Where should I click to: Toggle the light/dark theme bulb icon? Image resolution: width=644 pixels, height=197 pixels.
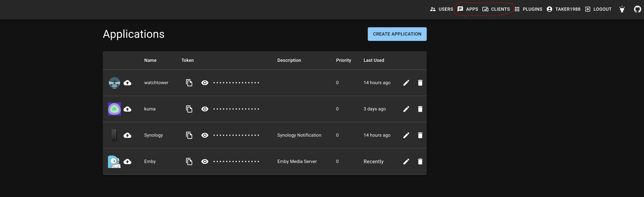622,9
